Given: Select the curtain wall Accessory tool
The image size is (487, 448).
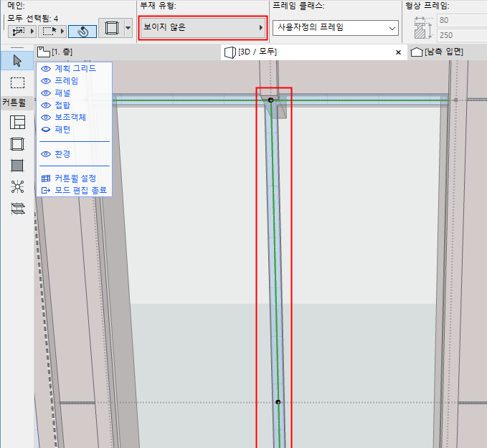Looking at the screenshot, I should pyautogui.click(x=18, y=209).
